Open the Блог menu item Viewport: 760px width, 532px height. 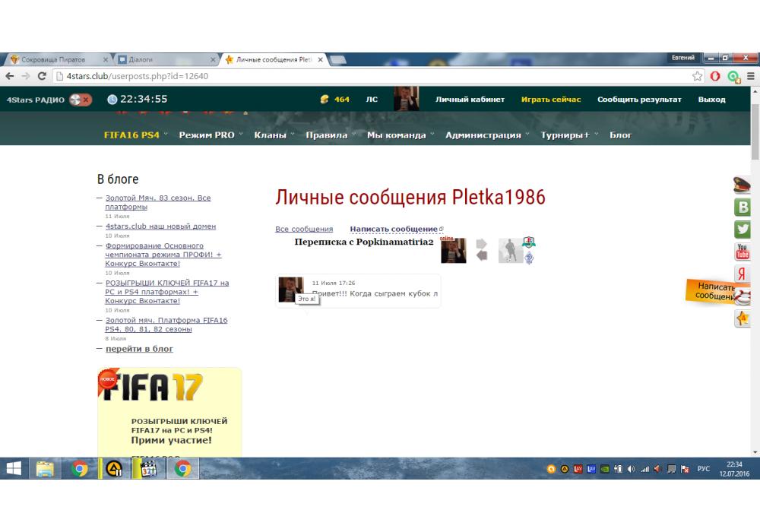tap(620, 135)
